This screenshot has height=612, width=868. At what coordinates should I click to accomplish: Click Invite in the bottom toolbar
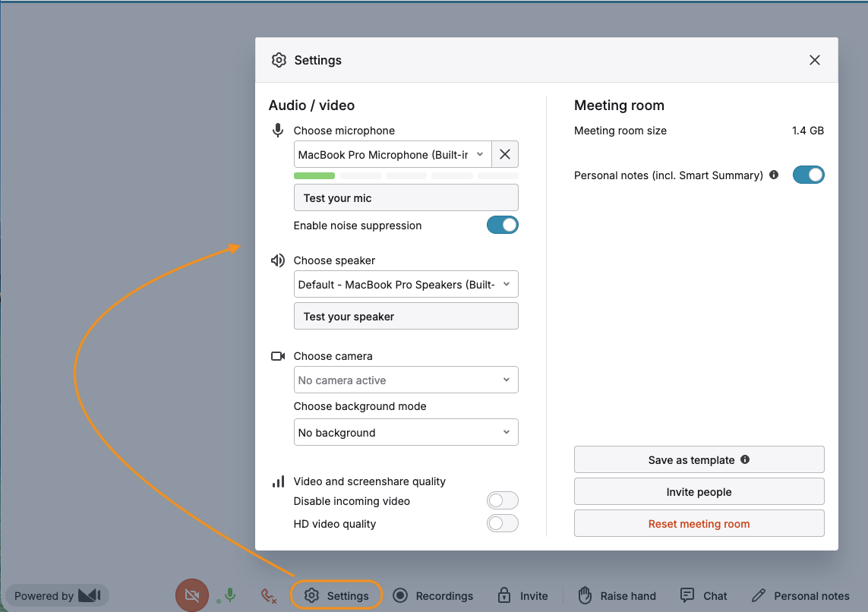pos(523,596)
